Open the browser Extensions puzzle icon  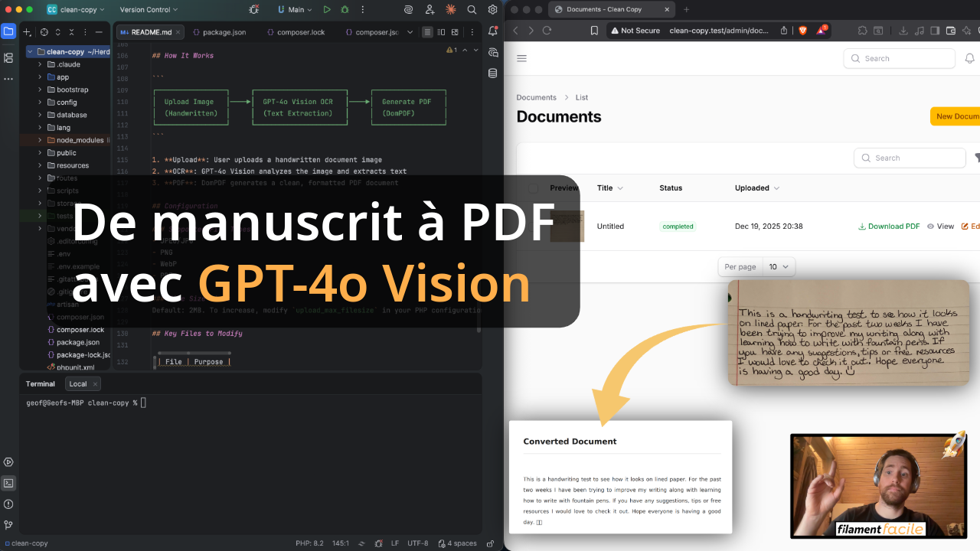pyautogui.click(x=862, y=31)
